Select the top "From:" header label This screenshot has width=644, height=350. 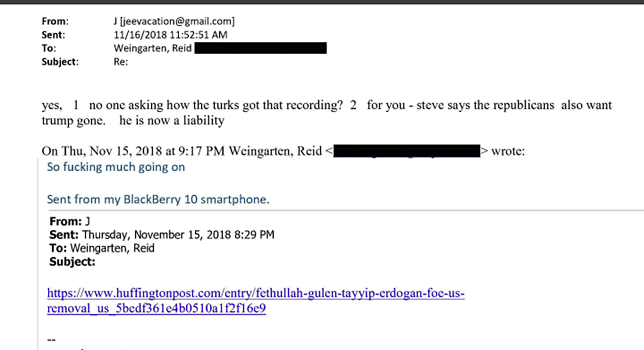point(55,22)
